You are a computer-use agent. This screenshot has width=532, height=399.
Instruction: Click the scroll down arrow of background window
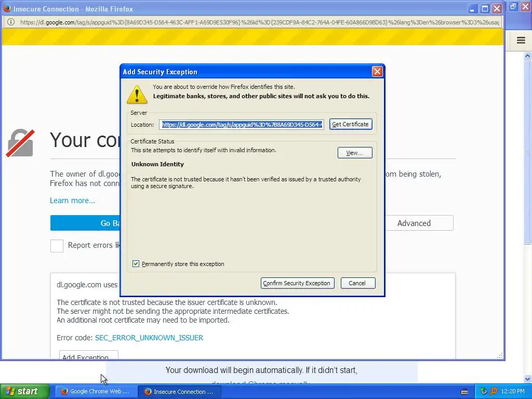pos(528,379)
